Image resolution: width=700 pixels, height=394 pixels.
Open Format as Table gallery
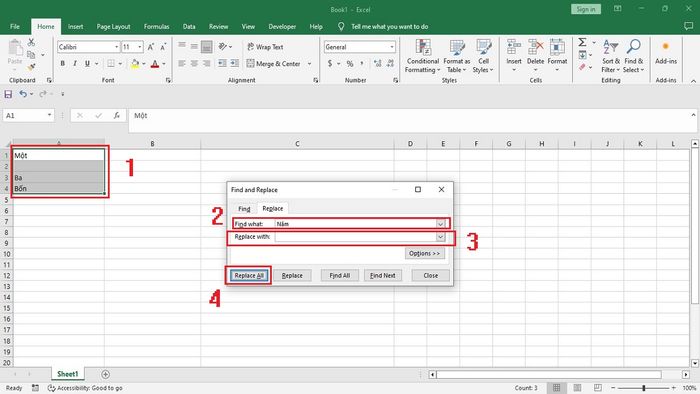click(x=457, y=56)
